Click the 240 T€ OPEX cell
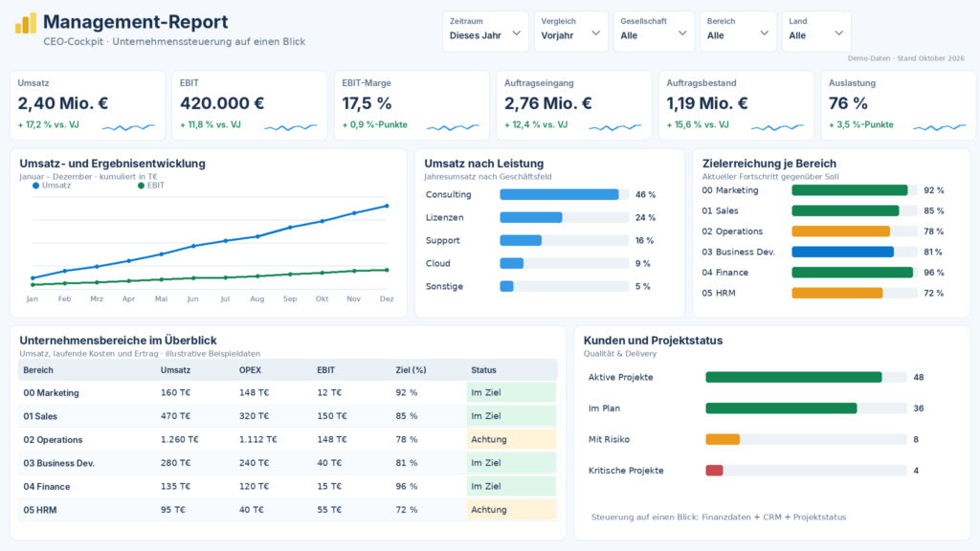This screenshot has width=980, height=551. coord(254,463)
